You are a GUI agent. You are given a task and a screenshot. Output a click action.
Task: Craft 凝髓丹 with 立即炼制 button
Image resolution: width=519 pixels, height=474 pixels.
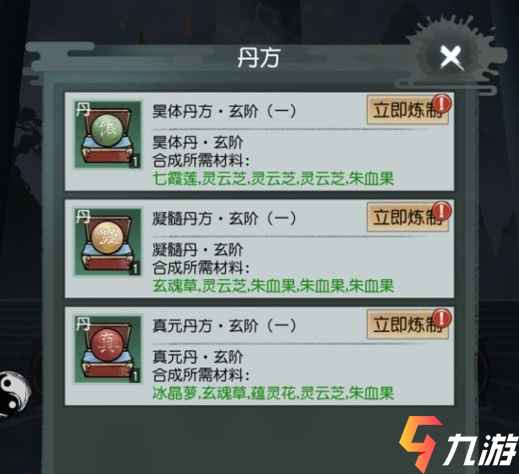pyautogui.click(x=407, y=218)
